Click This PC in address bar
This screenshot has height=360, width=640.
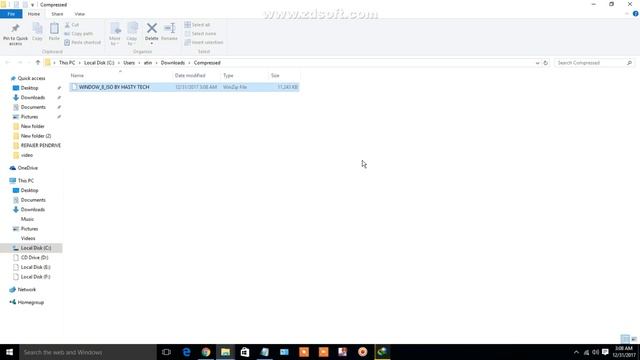point(67,63)
